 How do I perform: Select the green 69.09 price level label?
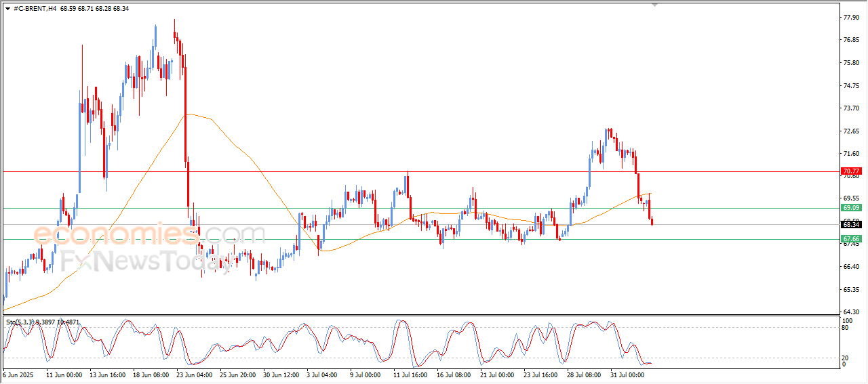pos(851,207)
